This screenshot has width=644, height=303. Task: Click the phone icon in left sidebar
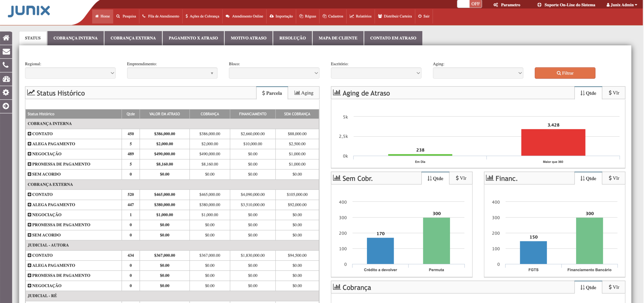[6, 65]
